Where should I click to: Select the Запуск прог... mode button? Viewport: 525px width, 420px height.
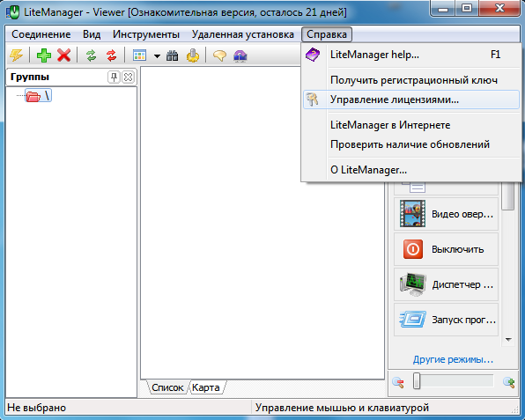[x=446, y=320]
